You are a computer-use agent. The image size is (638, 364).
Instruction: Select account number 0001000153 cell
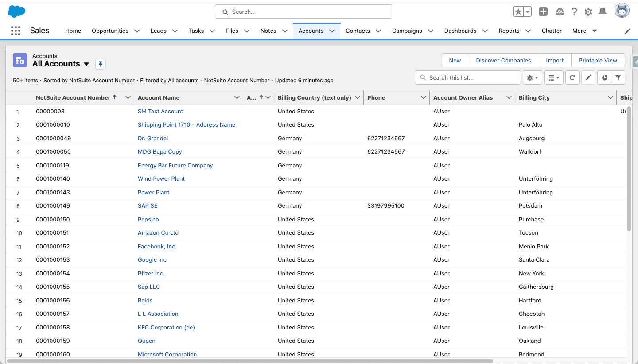coord(53,259)
